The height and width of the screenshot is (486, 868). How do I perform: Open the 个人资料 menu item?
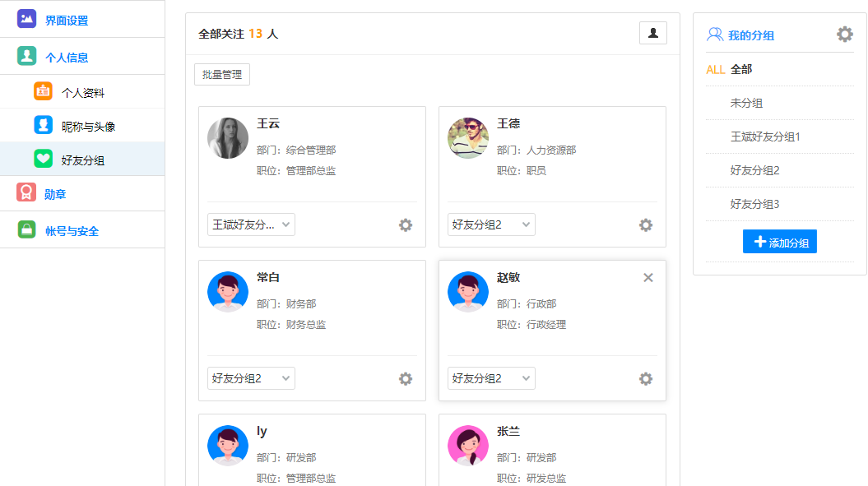82,93
